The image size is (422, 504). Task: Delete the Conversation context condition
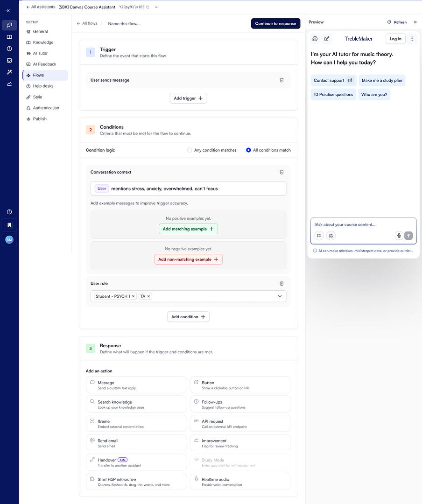[x=281, y=172]
